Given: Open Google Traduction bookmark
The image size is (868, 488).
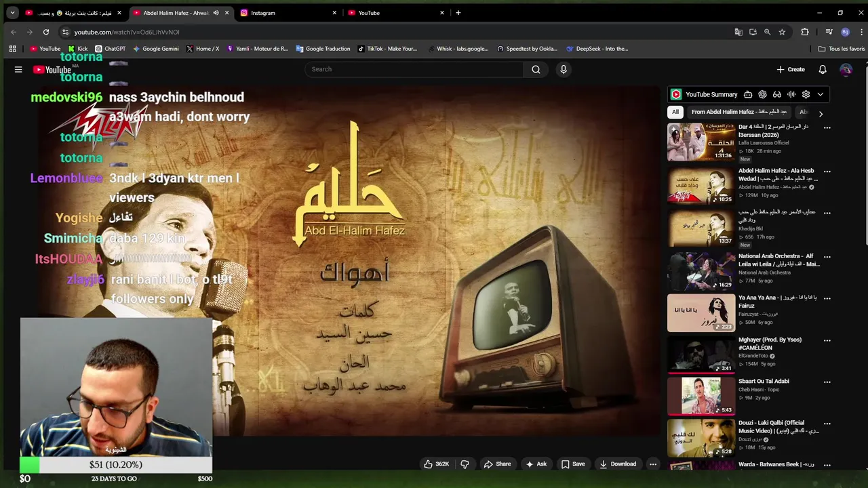Looking at the screenshot, I should tap(323, 49).
